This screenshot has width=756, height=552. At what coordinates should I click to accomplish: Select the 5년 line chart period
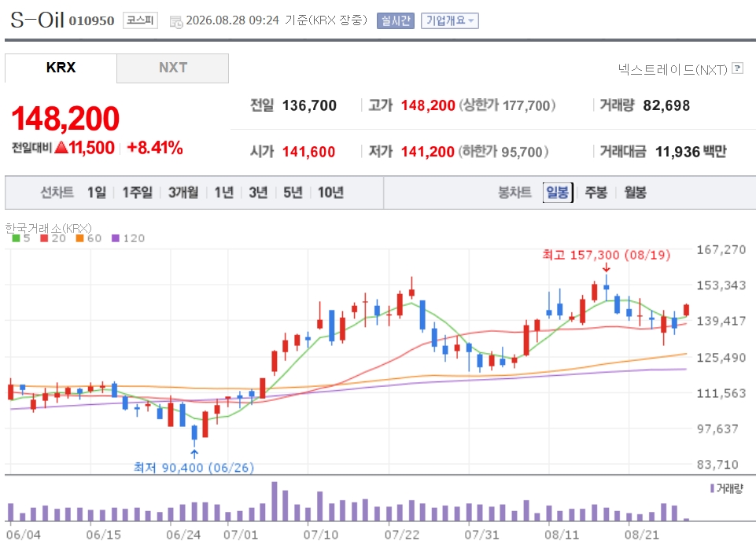293,193
